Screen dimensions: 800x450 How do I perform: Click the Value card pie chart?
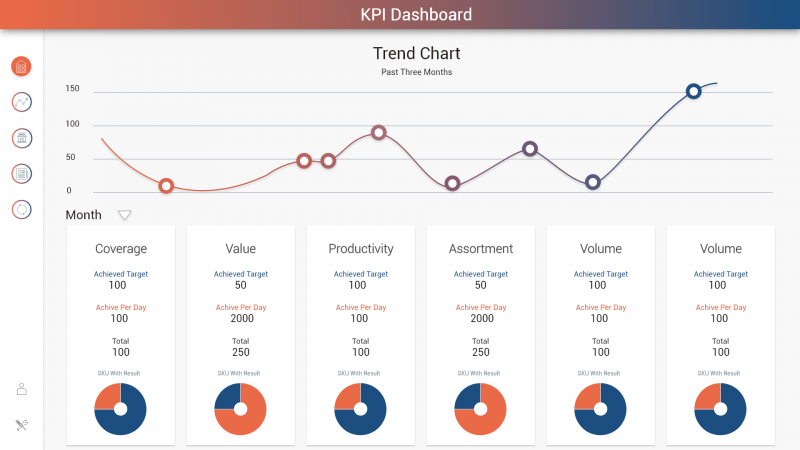coord(240,409)
